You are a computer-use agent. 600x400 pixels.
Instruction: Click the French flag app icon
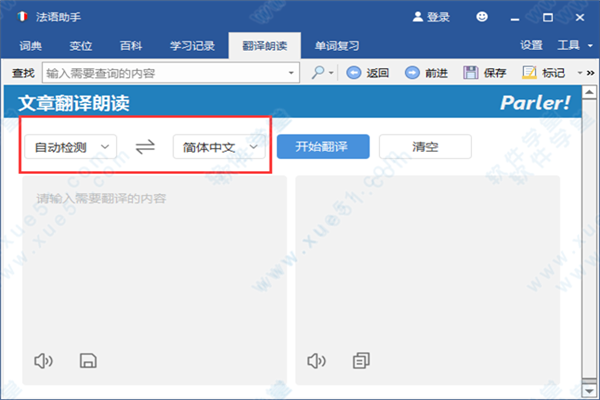(x=22, y=16)
